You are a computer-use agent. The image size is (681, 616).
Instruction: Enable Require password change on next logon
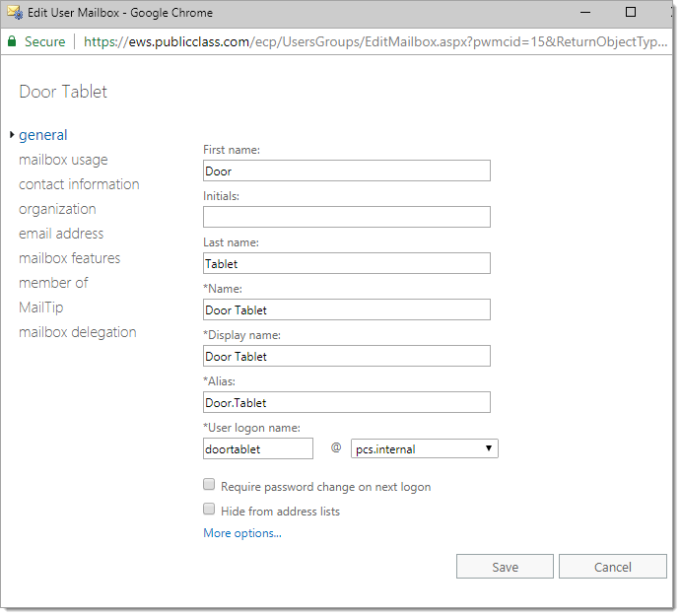(x=209, y=485)
